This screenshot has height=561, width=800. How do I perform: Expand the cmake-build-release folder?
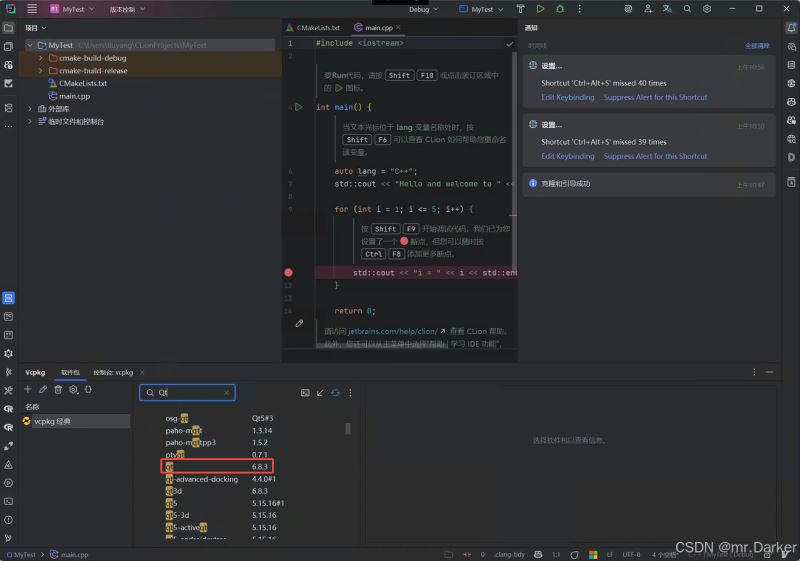[41, 70]
